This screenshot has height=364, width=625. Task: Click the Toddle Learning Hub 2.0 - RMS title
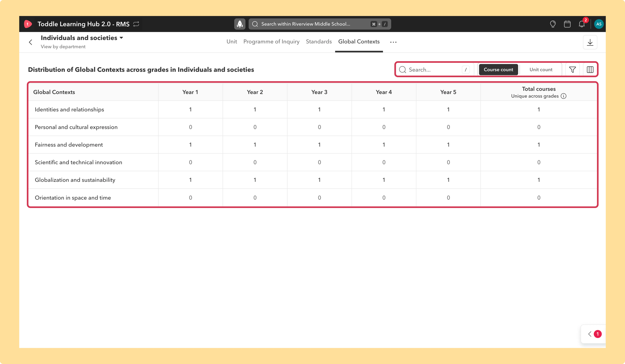coord(83,24)
